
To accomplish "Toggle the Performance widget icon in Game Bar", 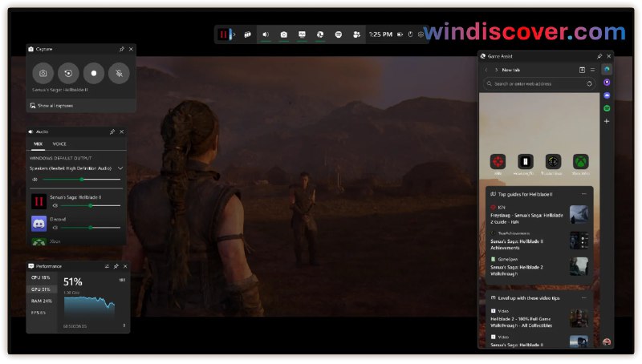I will 303,34.
